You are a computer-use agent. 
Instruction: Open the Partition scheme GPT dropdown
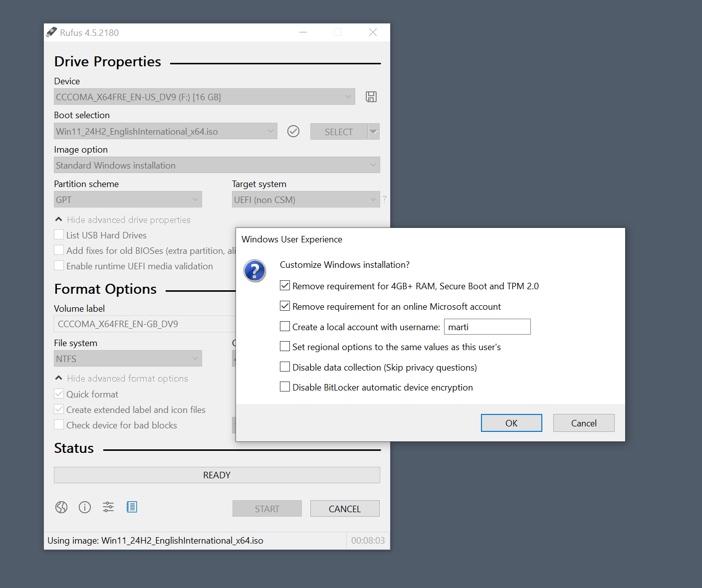click(x=128, y=199)
